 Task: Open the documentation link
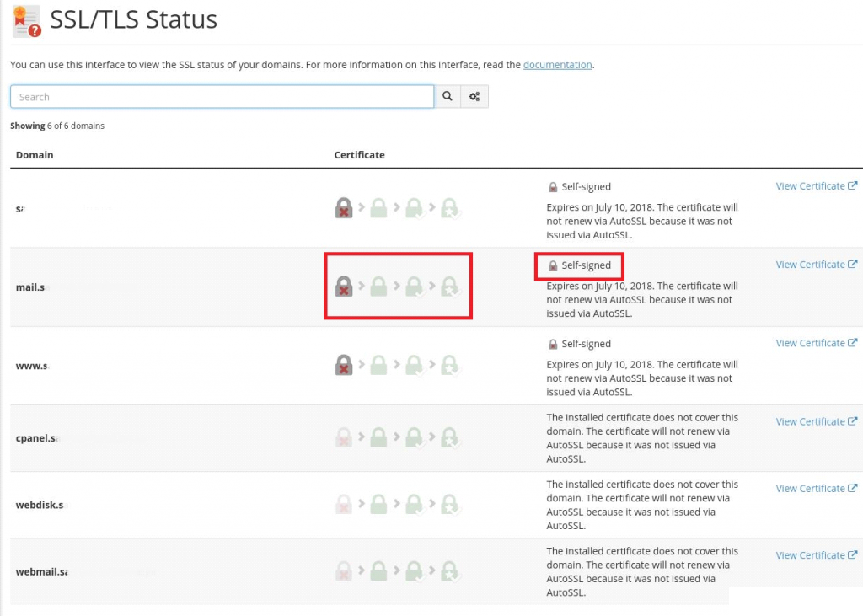click(x=557, y=65)
